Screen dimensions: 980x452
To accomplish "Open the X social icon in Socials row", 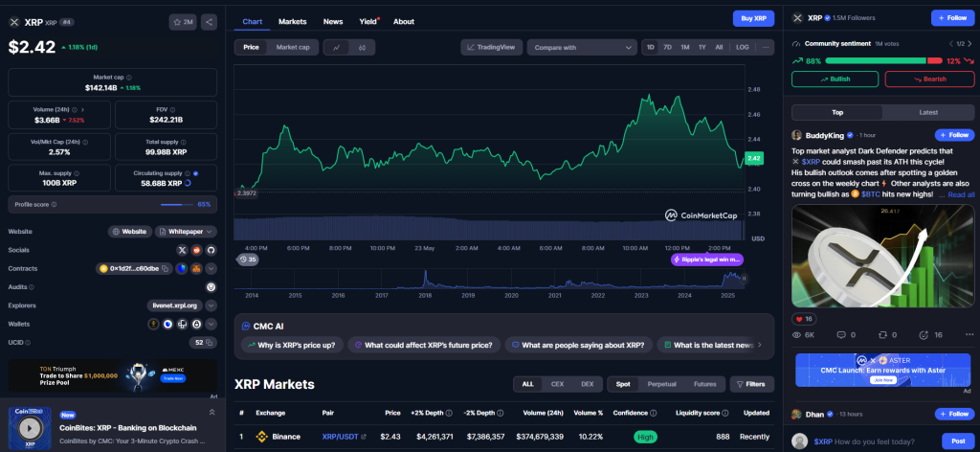I will tap(183, 250).
